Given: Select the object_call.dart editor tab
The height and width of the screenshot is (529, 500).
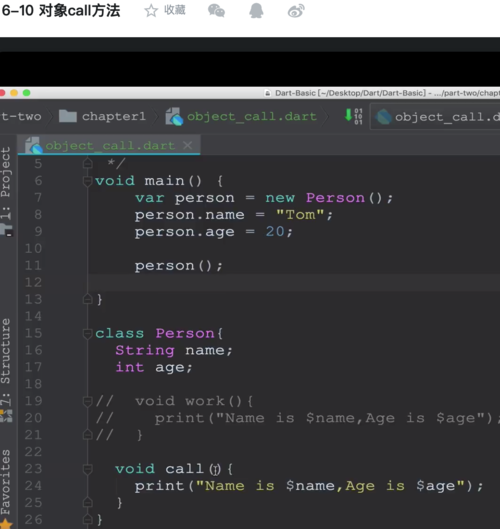Looking at the screenshot, I should pos(110,146).
